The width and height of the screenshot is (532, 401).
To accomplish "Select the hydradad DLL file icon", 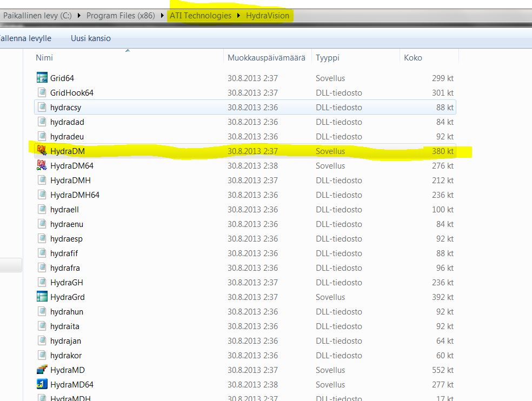I will click(42, 122).
